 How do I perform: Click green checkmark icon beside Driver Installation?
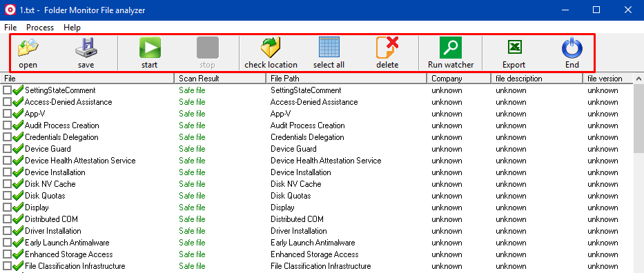tap(18, 231)
